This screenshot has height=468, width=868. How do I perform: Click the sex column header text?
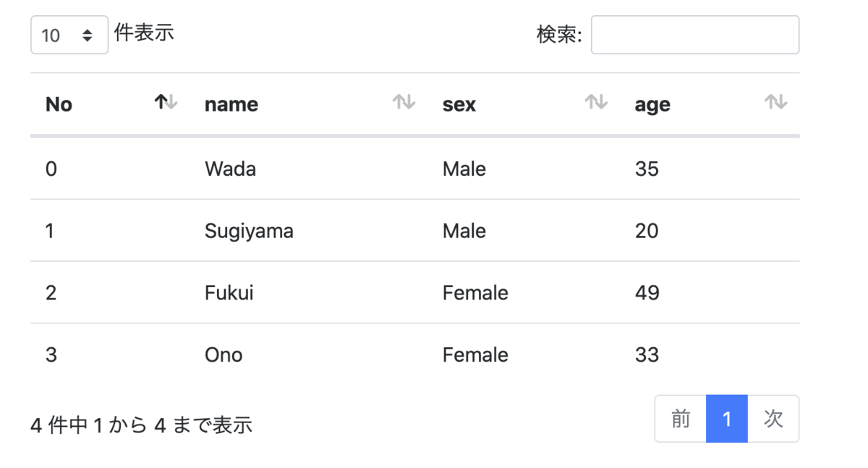coord(459,105)
